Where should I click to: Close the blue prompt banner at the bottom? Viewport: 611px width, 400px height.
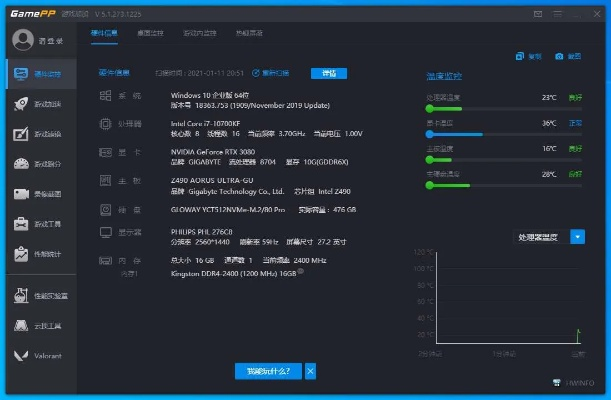310,371
